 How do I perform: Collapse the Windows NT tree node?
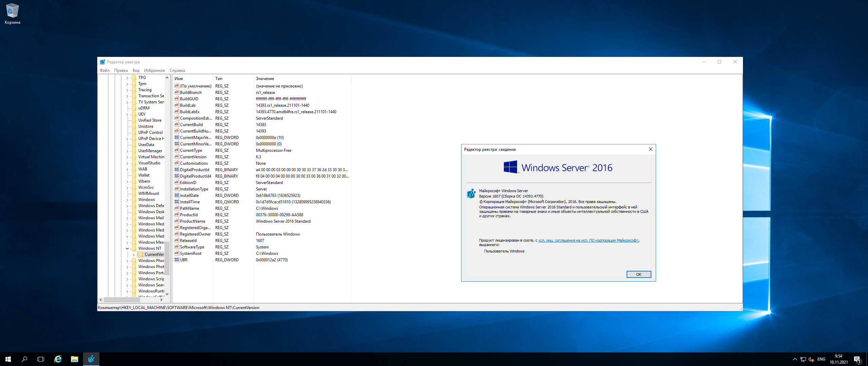(x=127, y=248)
